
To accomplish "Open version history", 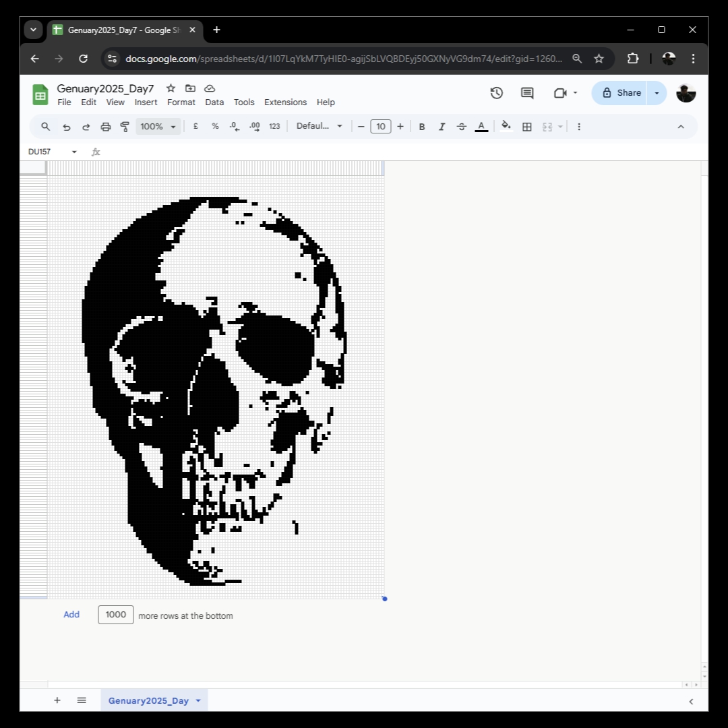I will pos(497,93).
